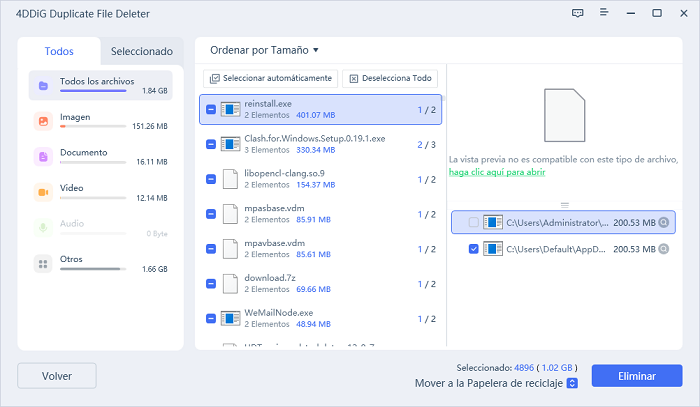Click the 154.37 MB size value
Image resolution: width=700 pixels, height=407 pixels.
[316, 185]
